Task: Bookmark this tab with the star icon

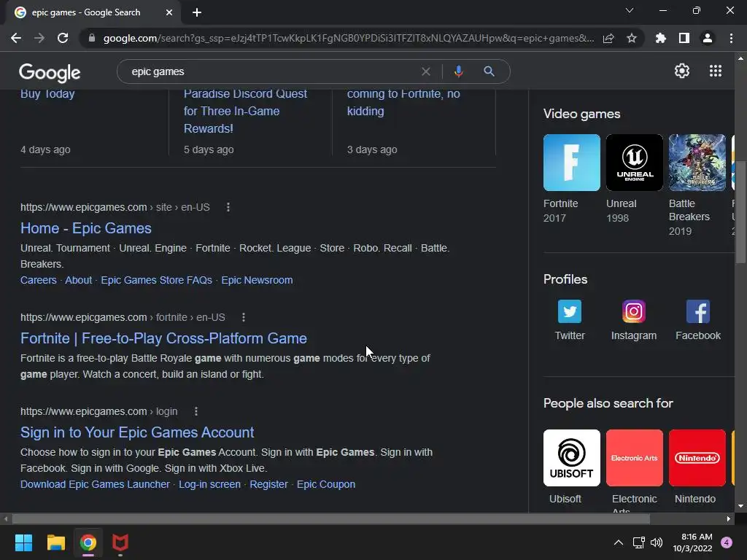Action: coord(632,38)
